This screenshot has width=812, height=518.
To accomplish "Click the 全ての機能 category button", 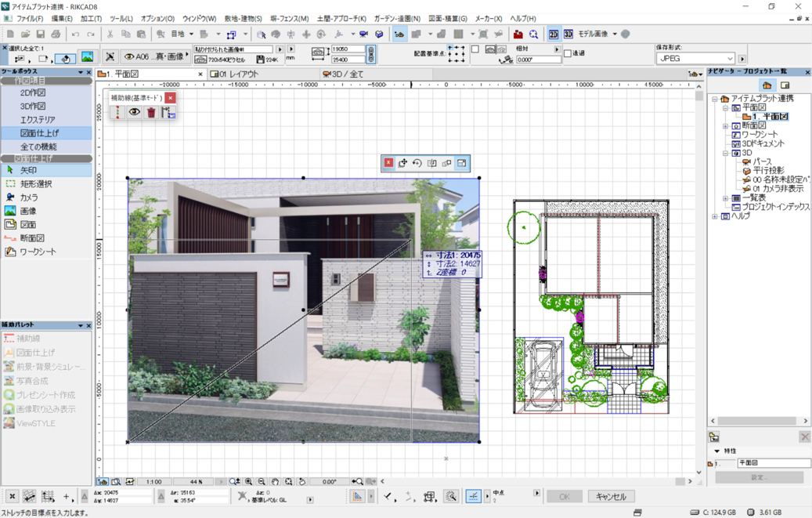I will point(46,147).
